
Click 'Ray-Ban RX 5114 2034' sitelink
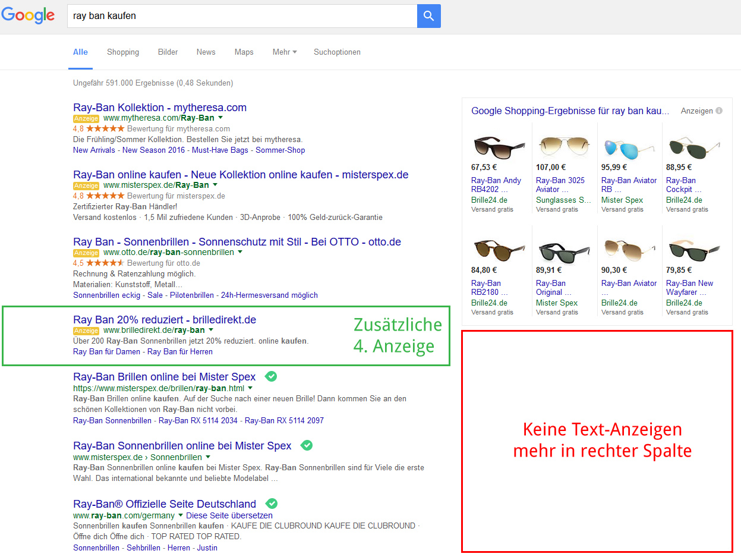point(198,421)
